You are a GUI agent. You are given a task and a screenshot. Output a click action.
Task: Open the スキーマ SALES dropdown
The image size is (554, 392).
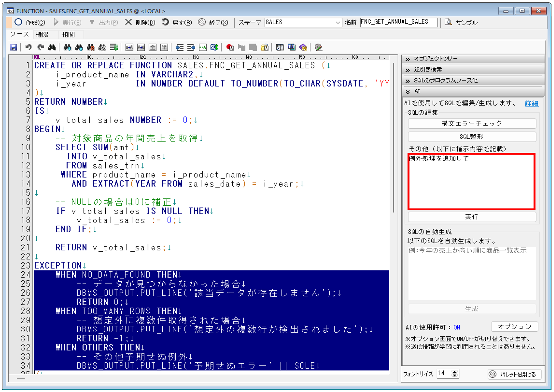(338, 23)
